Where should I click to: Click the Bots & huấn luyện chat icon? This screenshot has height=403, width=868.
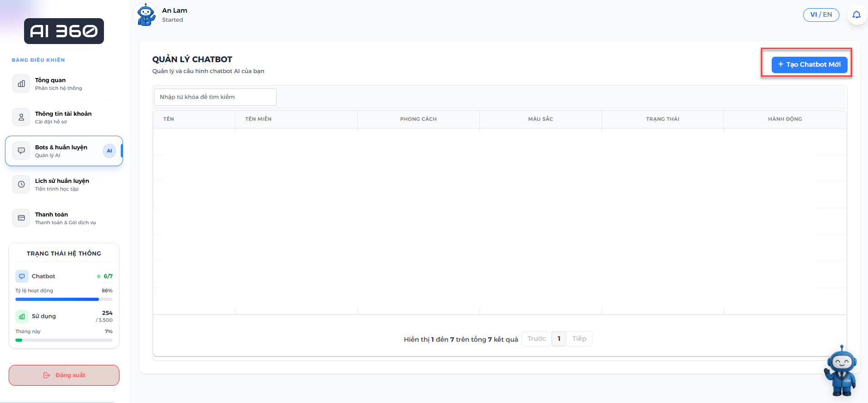coord(21,151)
